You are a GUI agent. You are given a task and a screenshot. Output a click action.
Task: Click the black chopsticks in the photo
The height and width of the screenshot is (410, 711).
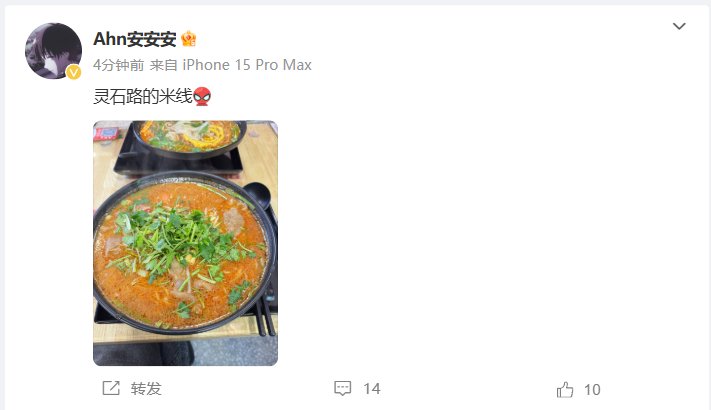[265, 313]
